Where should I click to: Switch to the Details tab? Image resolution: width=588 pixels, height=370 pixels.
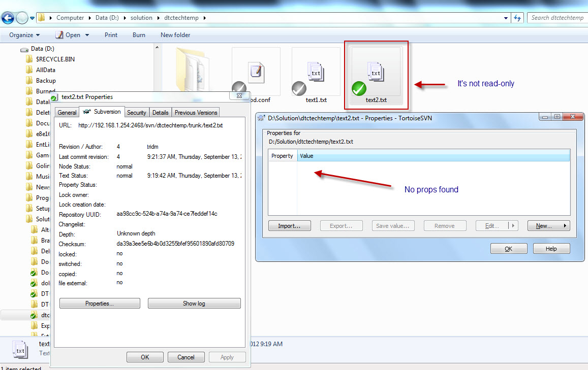tap(161, 112)
